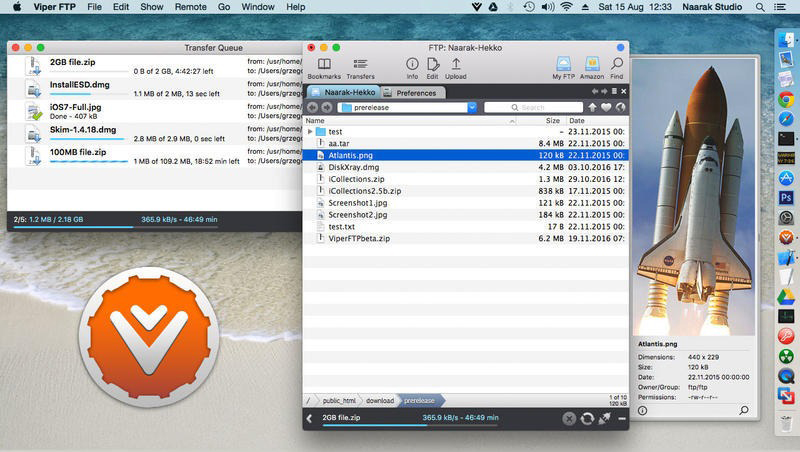This screenshot has width=800, height=452.
Task: Click the Upload toolbar icon
Action: click(x=456, y=66)
